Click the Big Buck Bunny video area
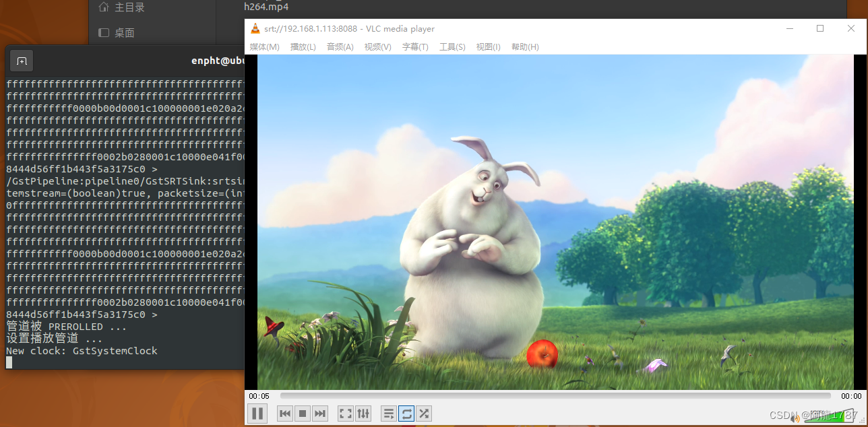868x427 pixels. (556, 222)
